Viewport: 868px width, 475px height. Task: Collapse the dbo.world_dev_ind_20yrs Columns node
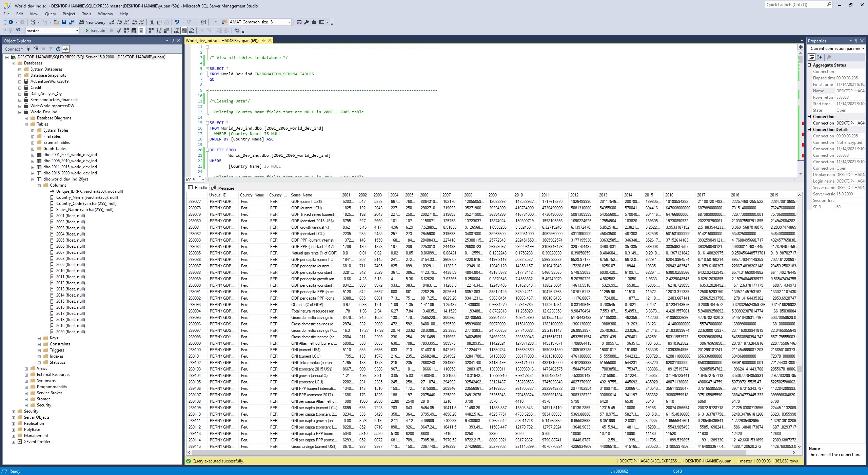(39, 185)
